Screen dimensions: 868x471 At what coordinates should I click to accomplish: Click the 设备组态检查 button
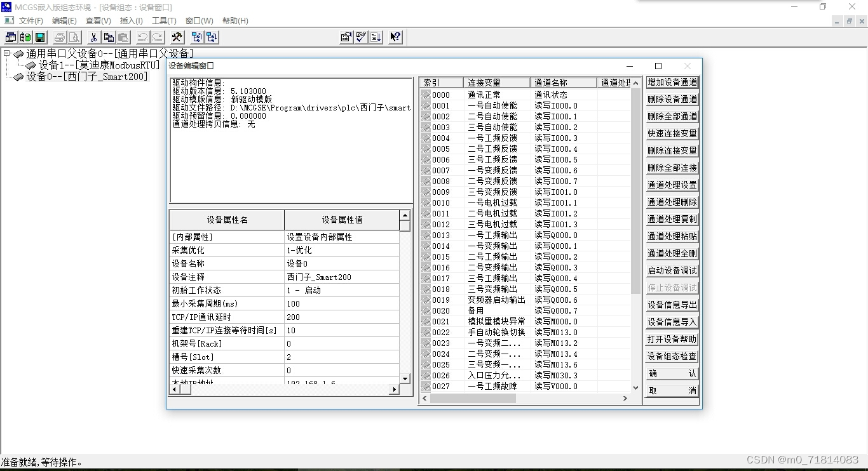(672, 356)
